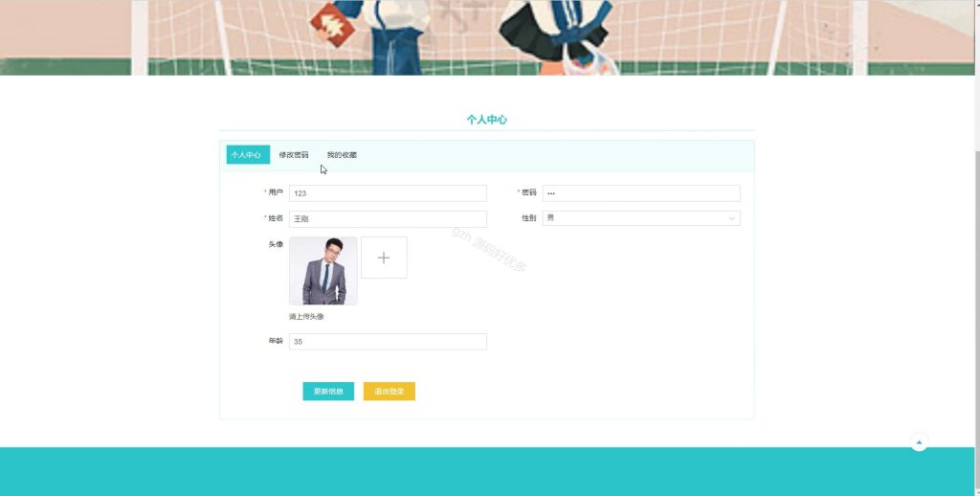The image size is (980, 496).
Task: Click the 年龄 input field
Action: point(388,342)
